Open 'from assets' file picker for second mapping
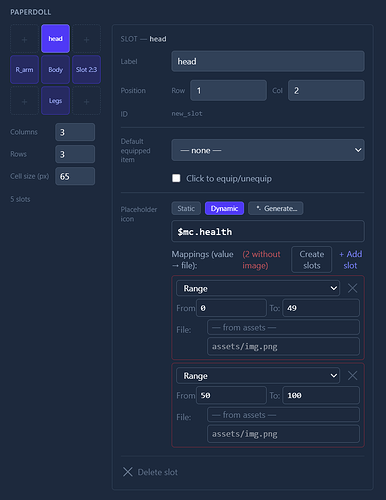386x500 pixels. (283, 415)
